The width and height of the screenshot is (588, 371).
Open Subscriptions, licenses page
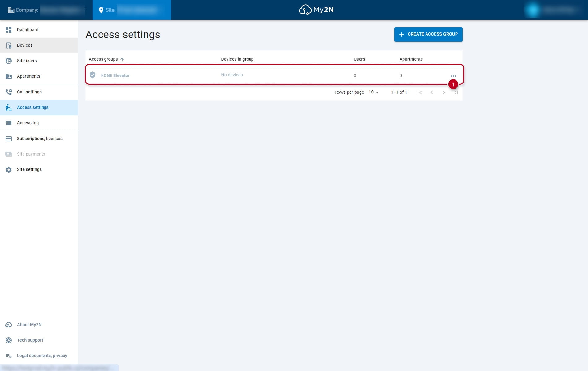click(39, 139)
